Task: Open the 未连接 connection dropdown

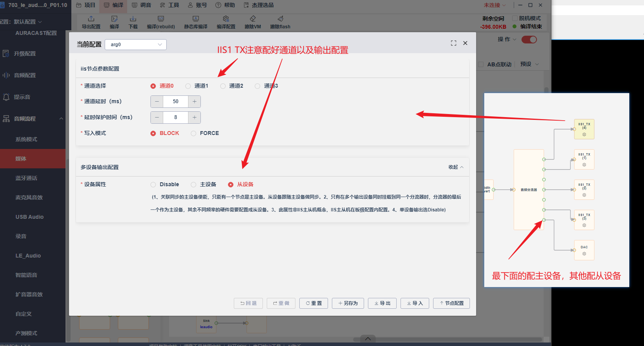Action: coord(495,5)
